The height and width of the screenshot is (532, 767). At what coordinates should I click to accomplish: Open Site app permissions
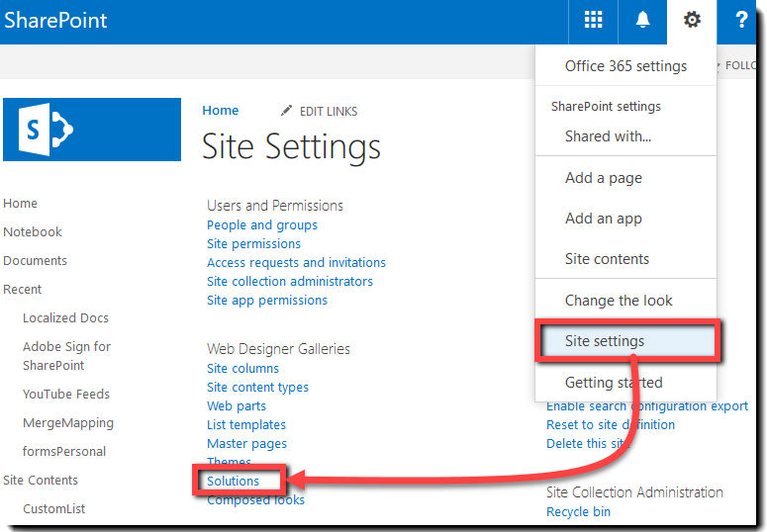click(x=267, y=301)
